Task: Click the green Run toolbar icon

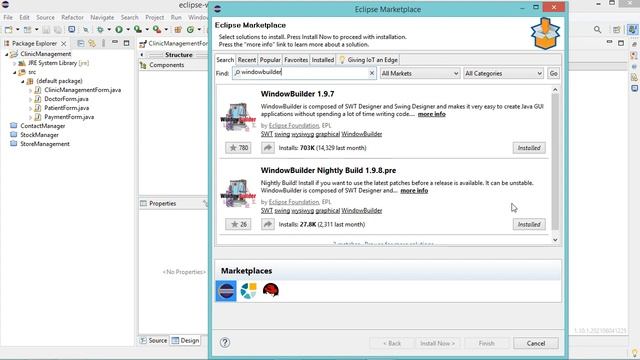Action: (119, 30)
